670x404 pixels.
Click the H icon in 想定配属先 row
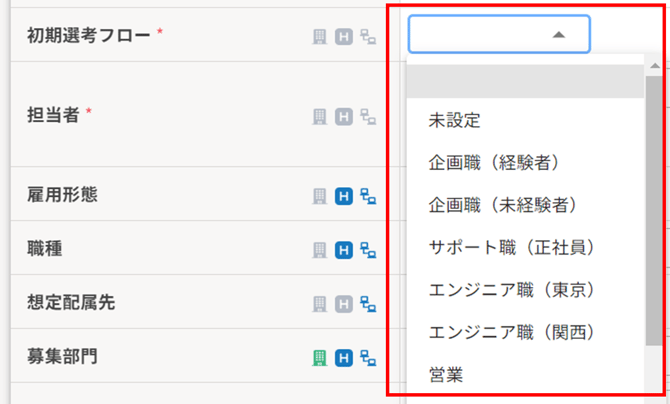click(344, 303)
